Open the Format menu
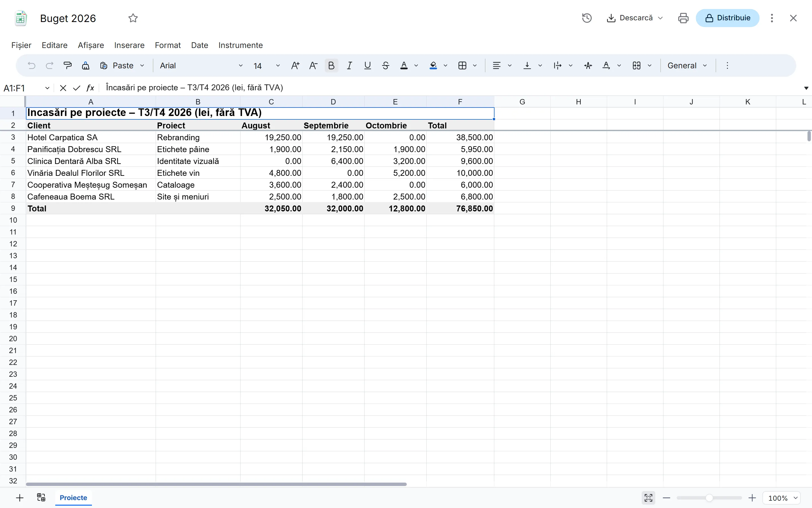Viewport: 812px width, 508px height. click(x=168, y=45)
